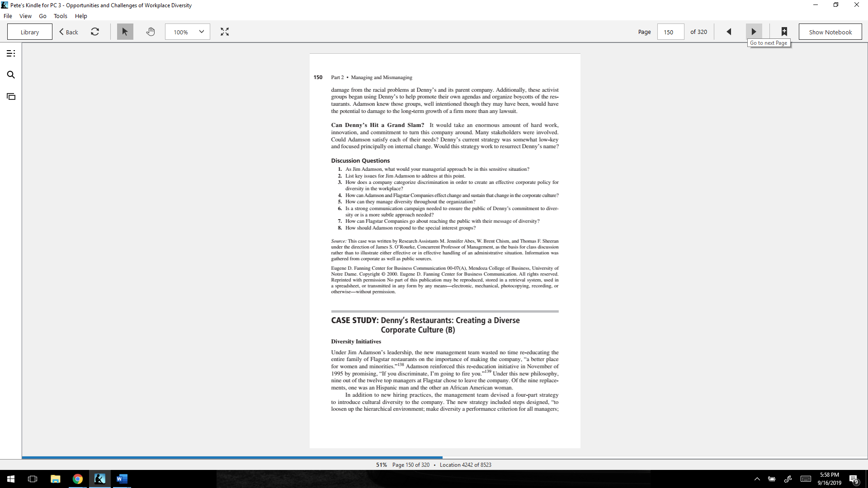Click the pen workspace tray icon
The image size is (868, 488).
tap(788, 479)
